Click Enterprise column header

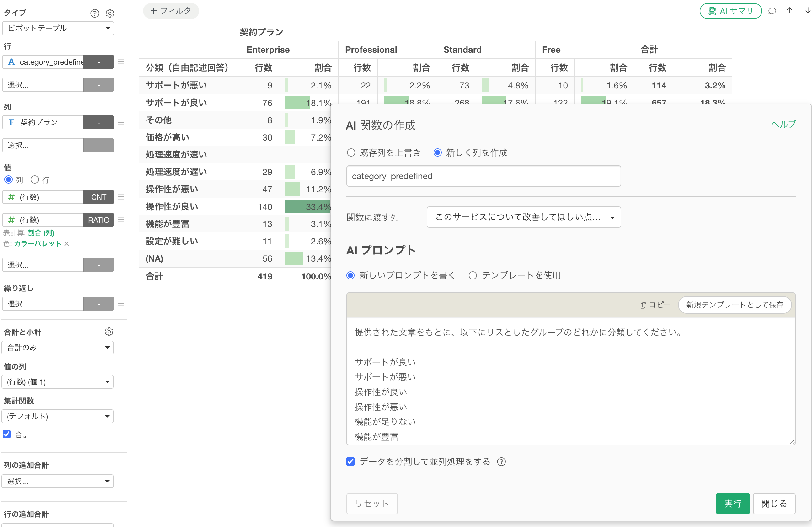tap(268, 50)
